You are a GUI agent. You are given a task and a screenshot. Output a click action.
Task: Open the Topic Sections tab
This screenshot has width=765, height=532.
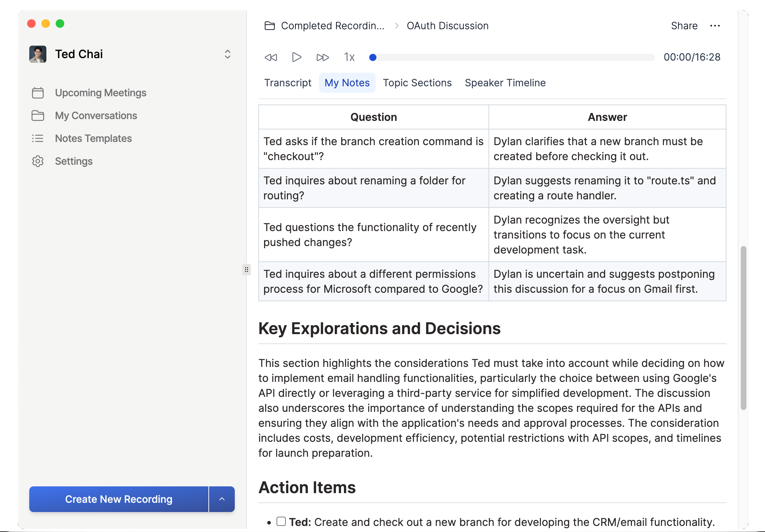pos(417,83)
